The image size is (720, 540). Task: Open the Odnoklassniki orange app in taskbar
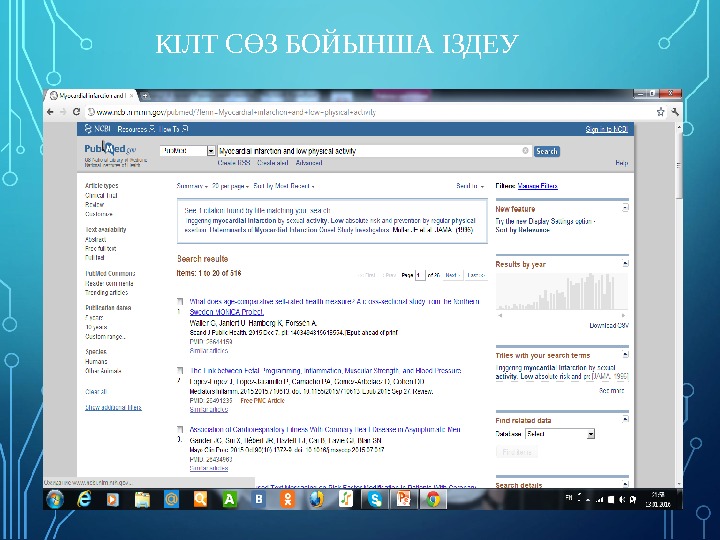click(x=287, y=499)
